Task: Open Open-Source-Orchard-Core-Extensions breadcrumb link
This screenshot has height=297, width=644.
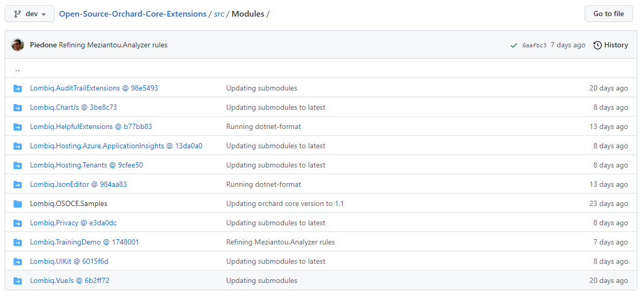Action: pyautogui.click(x=133, y=14)
